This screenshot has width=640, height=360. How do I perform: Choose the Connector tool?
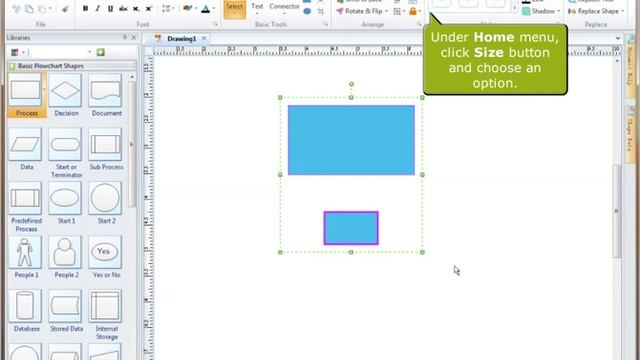pos(284,8)
